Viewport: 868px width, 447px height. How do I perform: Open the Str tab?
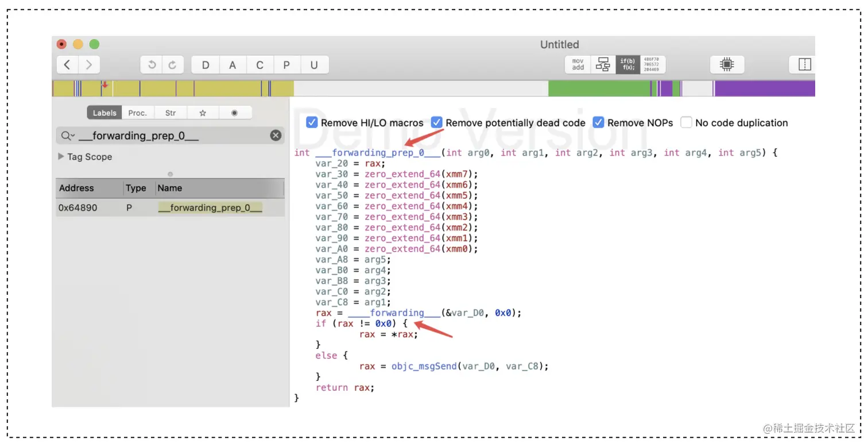pos(170,113)
